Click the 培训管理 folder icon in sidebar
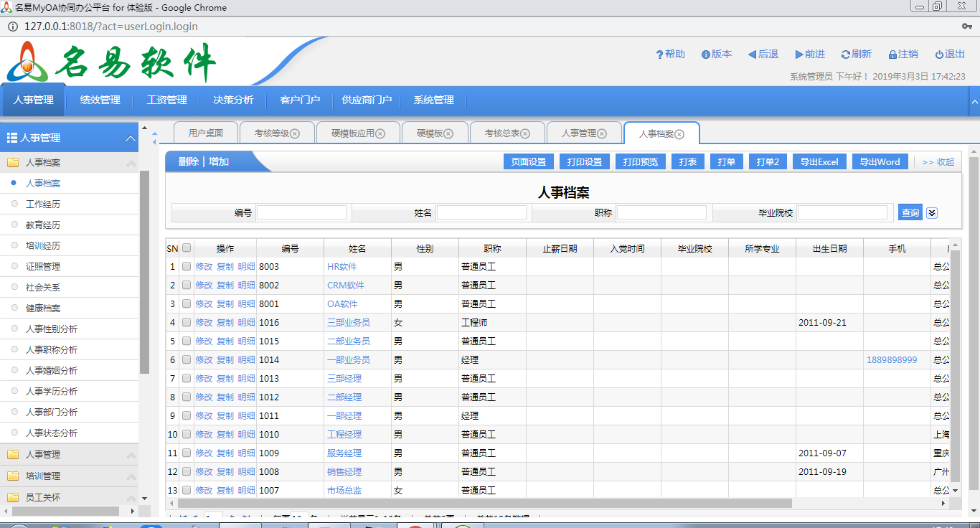Image resolution: width=980 pixels, height=528 pixels. 13,476
